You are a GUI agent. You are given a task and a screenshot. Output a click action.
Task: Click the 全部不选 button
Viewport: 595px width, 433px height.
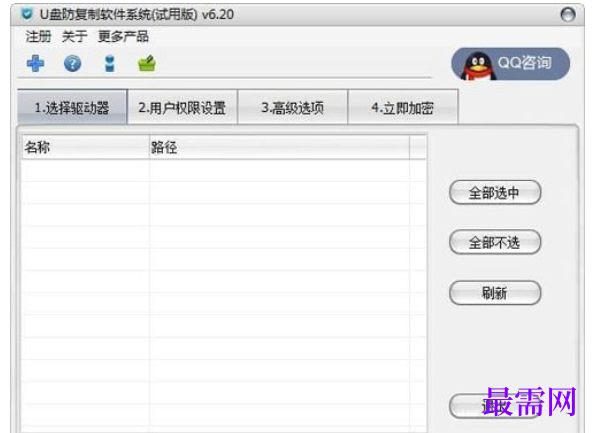(x=495, y=242)
